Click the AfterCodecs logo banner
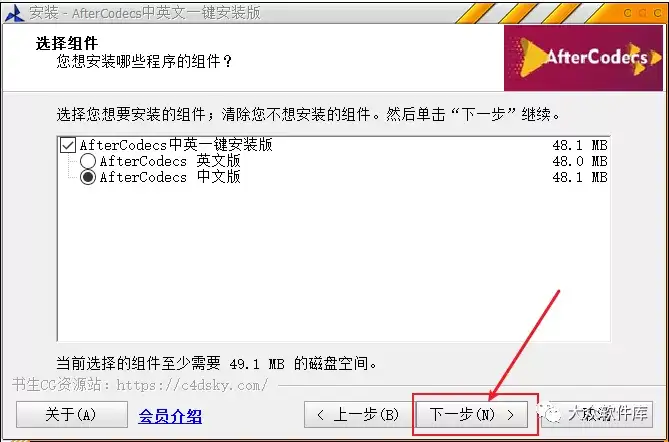The height and width of the screenshot is (442, 669). coord(583,58)
